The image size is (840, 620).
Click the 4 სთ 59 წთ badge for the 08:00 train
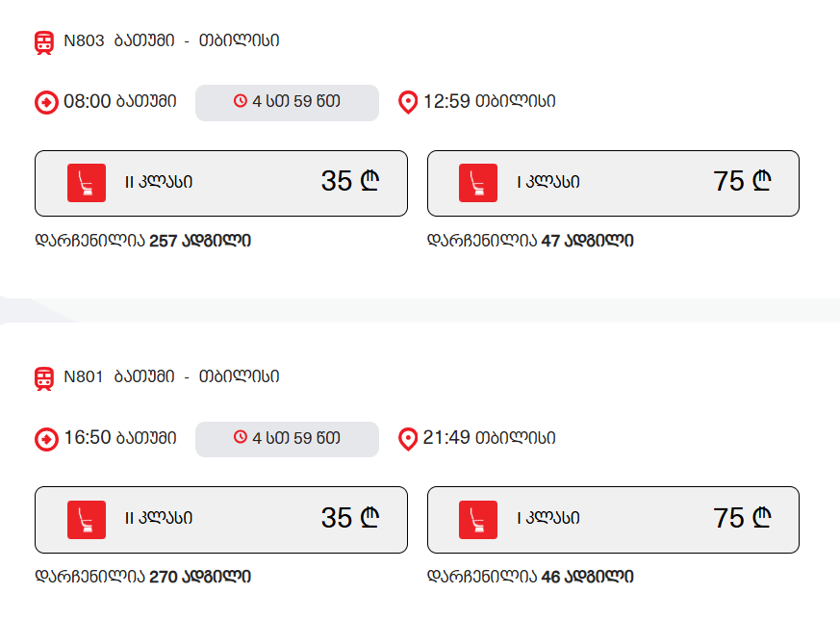click(x=287, y=102)
